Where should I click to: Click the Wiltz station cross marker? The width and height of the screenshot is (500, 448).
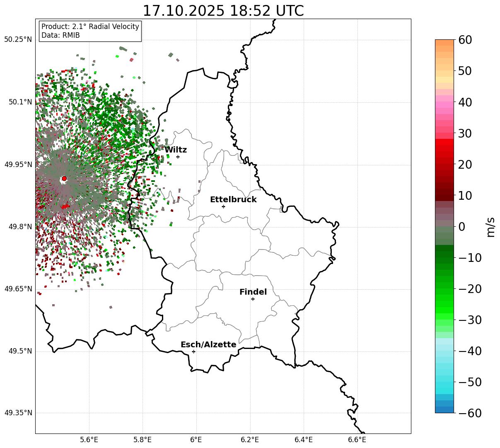coord(178,157)
